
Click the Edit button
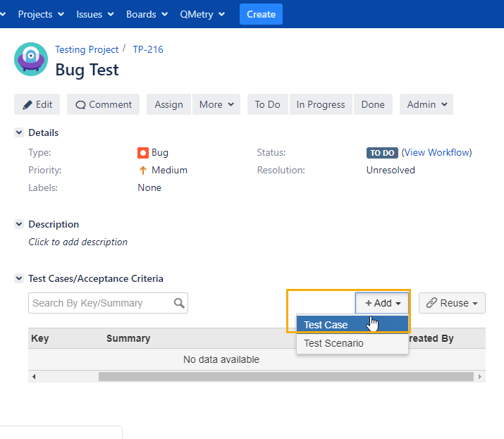[37, 104]
